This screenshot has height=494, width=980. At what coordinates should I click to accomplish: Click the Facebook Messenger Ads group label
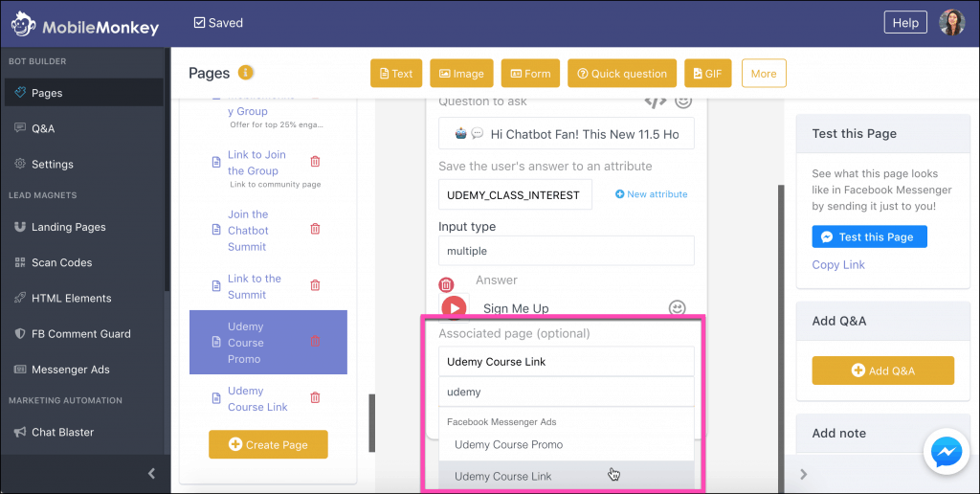coord(501,422)
